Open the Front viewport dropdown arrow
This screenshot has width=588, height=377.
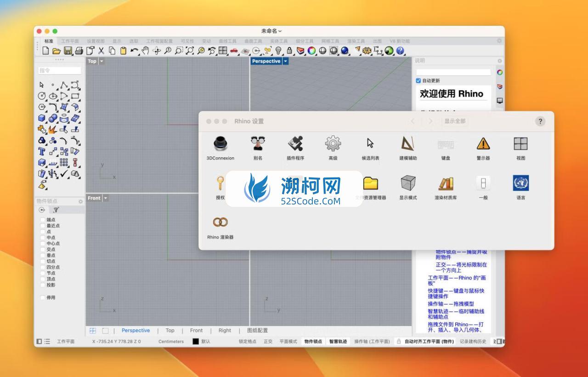(105, 198)
